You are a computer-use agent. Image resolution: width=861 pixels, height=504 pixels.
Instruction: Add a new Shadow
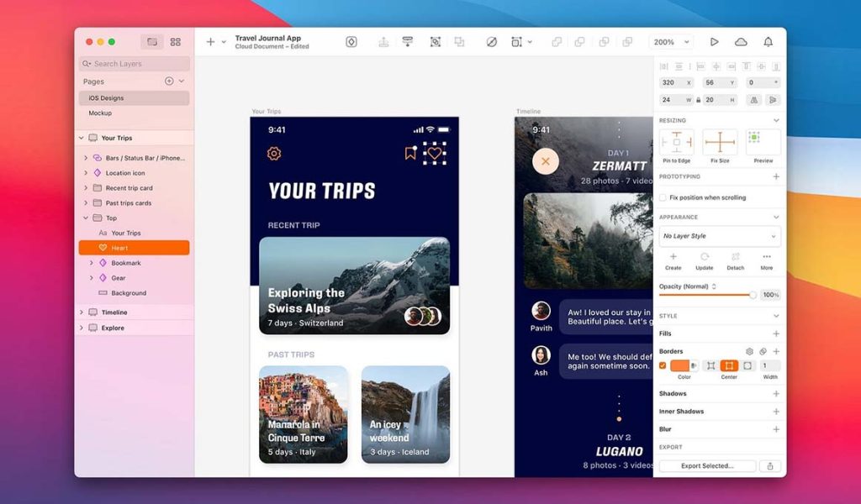[x=776, y=394]
